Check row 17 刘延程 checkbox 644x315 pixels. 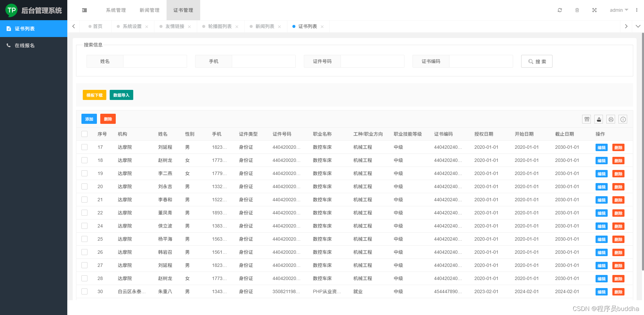point(84,147)
